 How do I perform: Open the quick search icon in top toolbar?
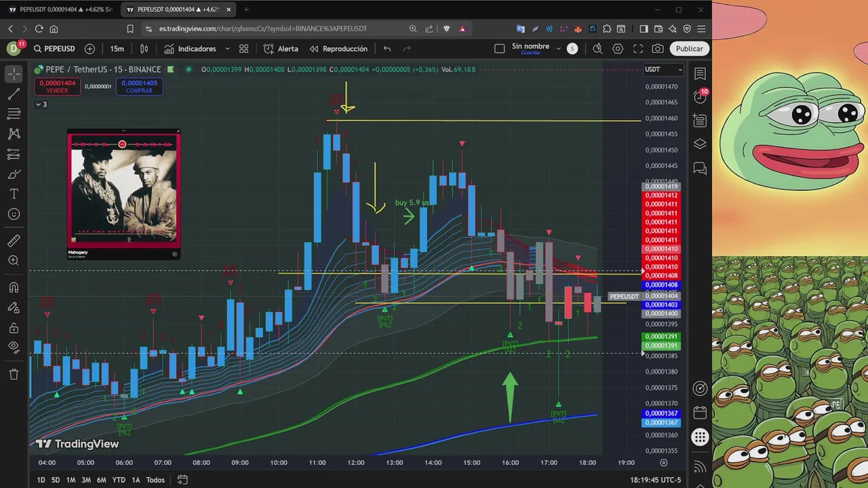(x=597, y=49)
